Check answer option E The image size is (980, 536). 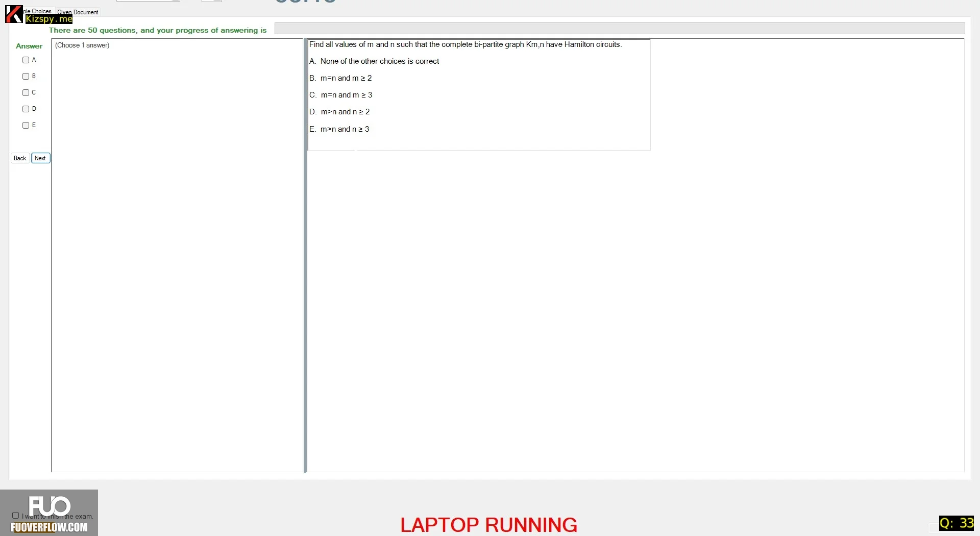pyautogui.click(x=26, y=126)
